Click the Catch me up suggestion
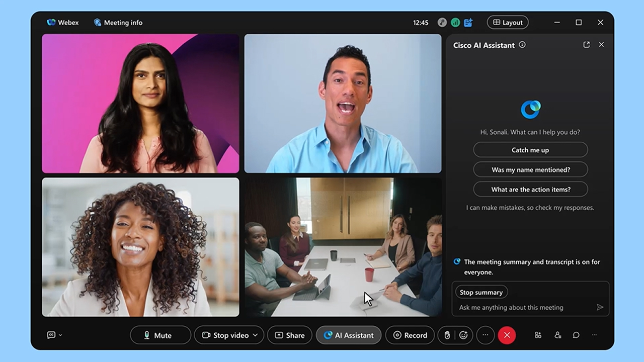 click(x=530, y=150)
